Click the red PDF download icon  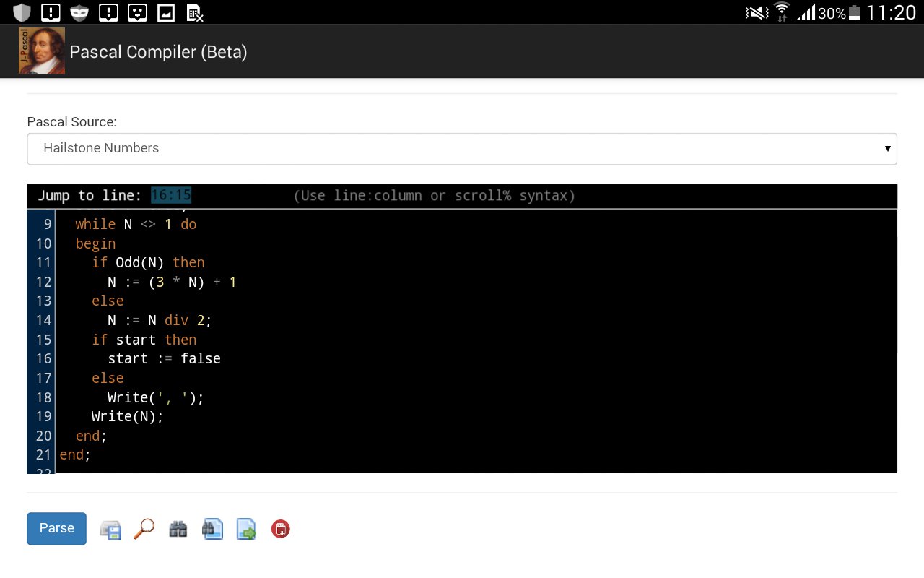280,529
